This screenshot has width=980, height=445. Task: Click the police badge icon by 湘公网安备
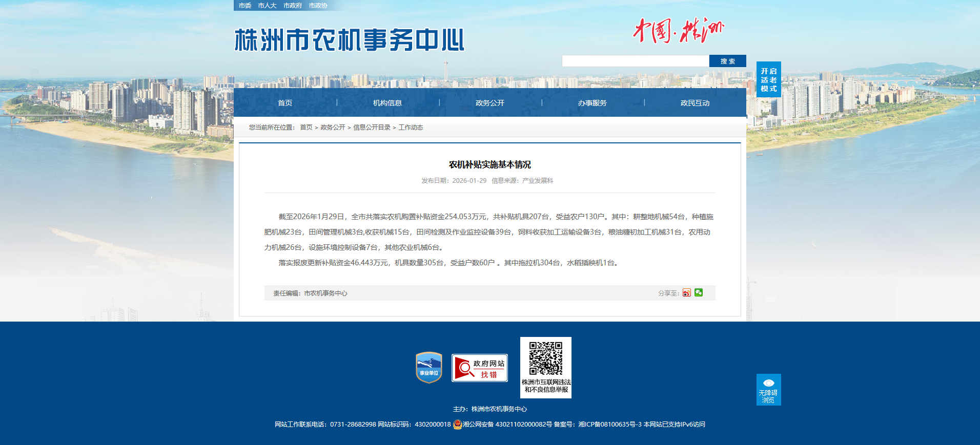pos(457,425)
